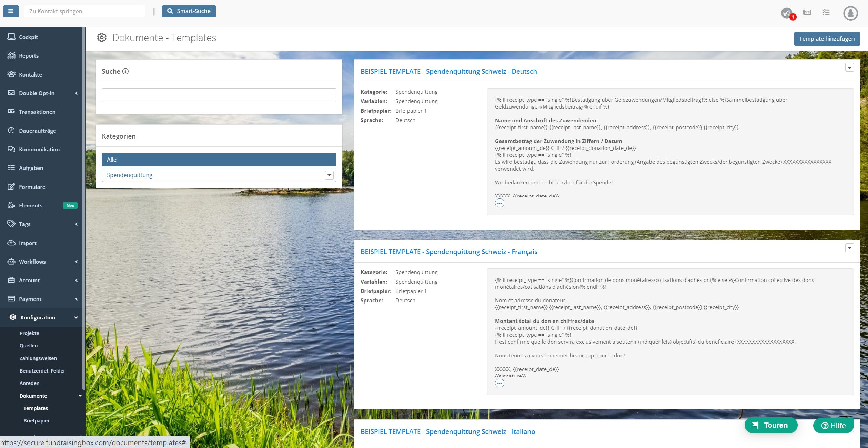Click the Suche info icon
868x448 pixels.
pos(125,71)
